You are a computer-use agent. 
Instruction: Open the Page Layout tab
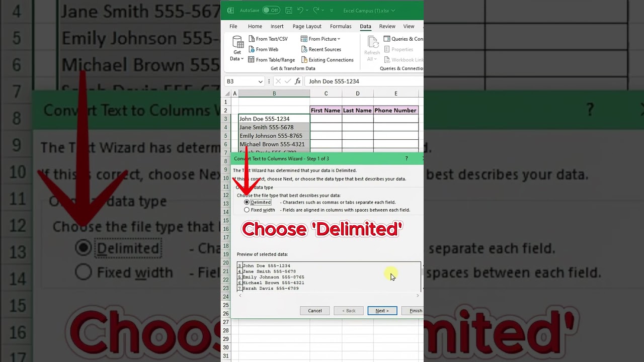pyautogui.click(x=307, y=26)
